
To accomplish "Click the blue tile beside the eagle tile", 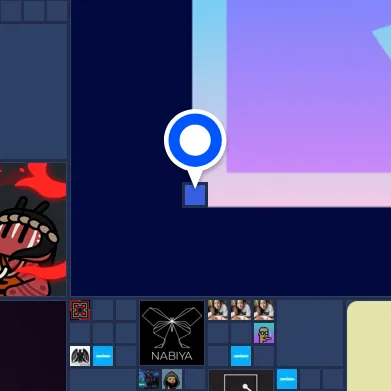I will click(x=103, y=356).
